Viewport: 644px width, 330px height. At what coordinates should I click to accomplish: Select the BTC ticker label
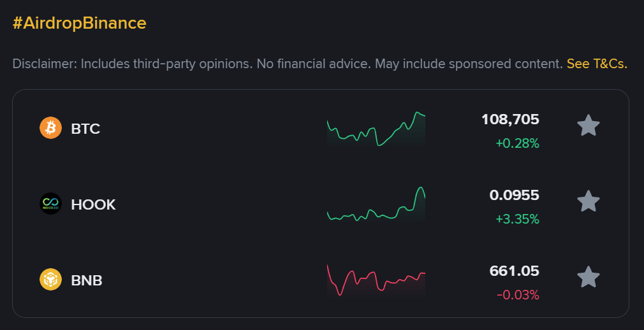[x=85, y=129]
